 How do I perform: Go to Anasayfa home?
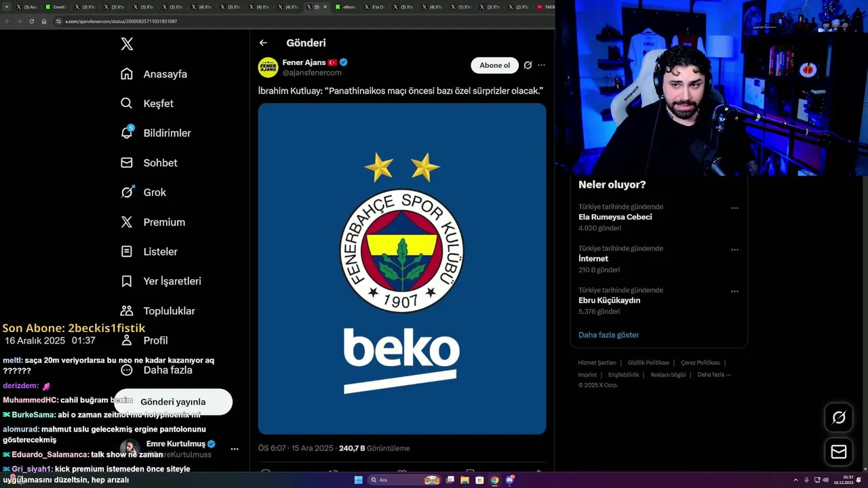tap(153, 74)
